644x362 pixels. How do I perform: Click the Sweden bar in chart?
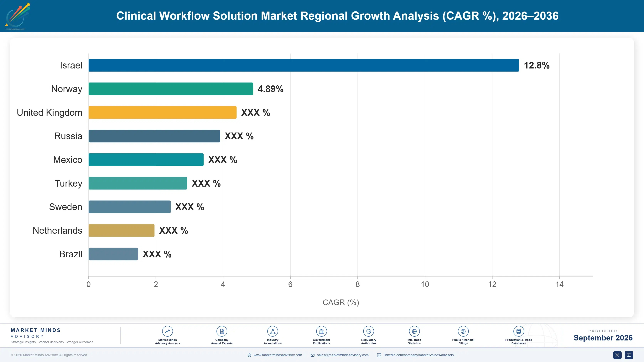point(129,207)
